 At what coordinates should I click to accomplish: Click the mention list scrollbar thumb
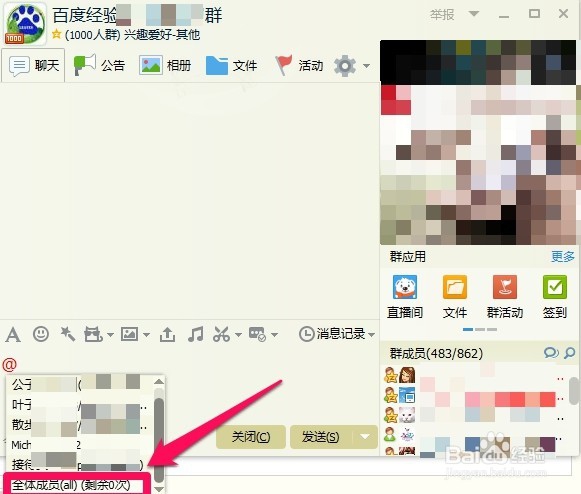tap(159, 440)
